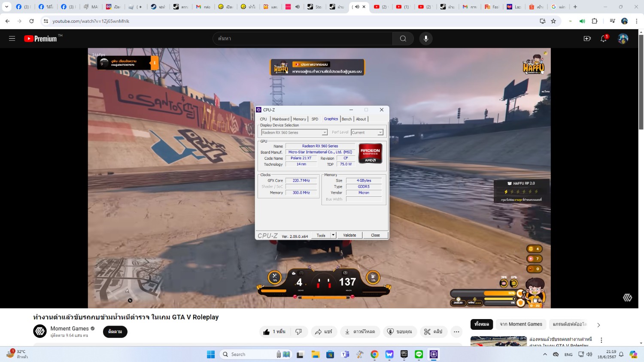
Task: Open File Explorer from taskbar
Action: (316, 354)
